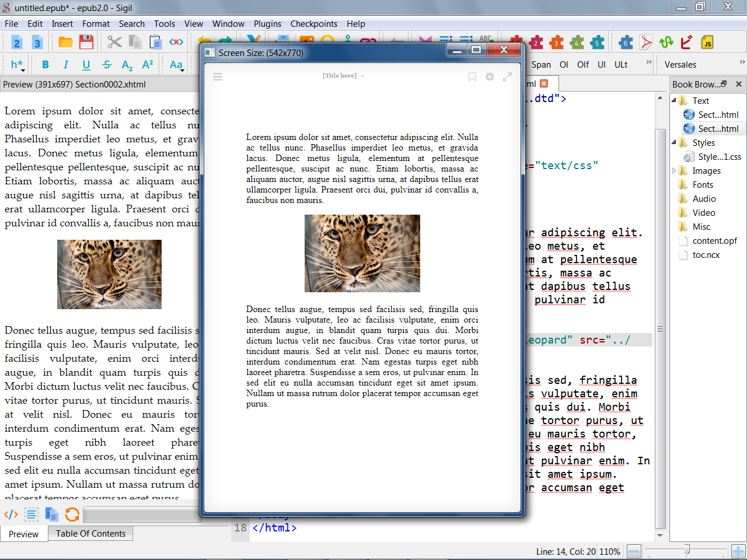747x560 pixels.
Task: Click the Open folder icon
Action: pos(65,42)
